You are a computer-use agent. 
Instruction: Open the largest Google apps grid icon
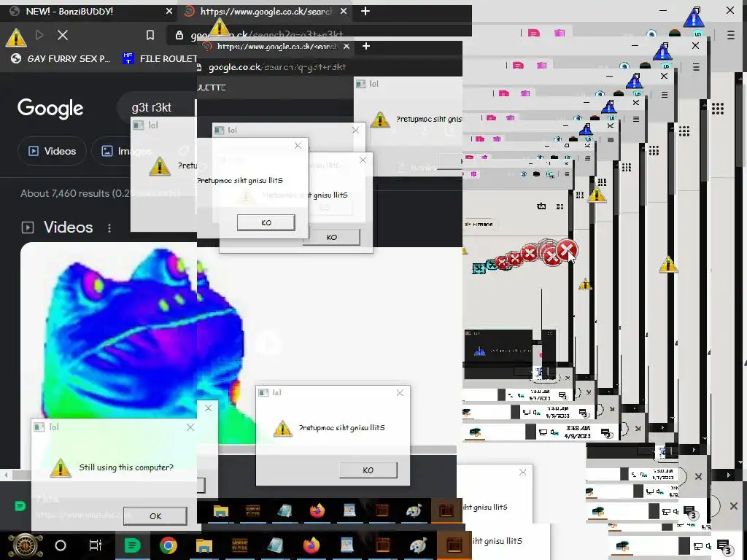[x=718, y=109]
